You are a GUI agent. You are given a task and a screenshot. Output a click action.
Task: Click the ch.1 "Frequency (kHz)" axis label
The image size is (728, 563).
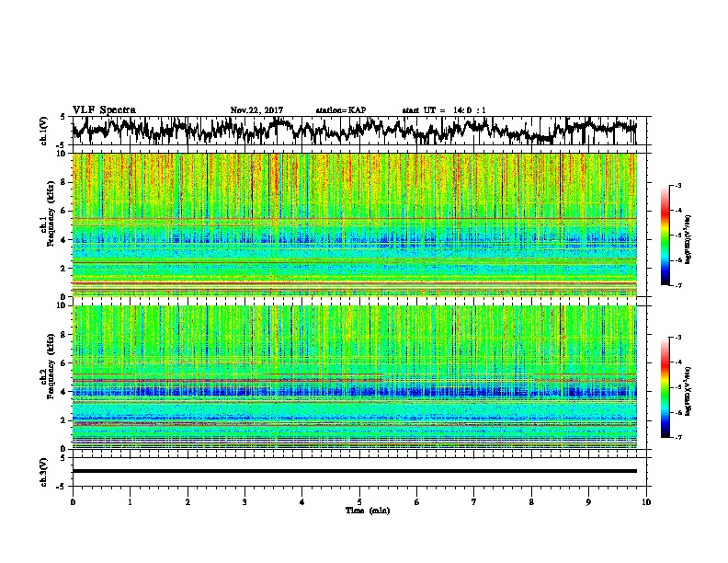[51, 213]
